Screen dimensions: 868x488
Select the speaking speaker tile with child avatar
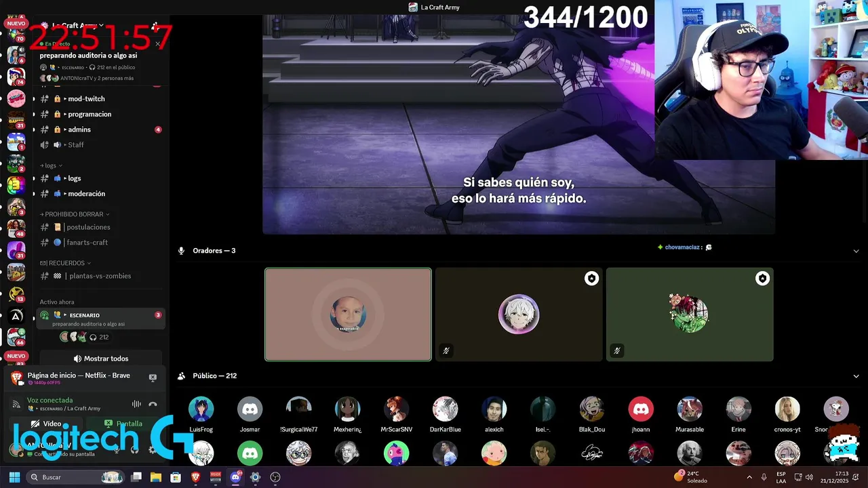tap(348, 314)
